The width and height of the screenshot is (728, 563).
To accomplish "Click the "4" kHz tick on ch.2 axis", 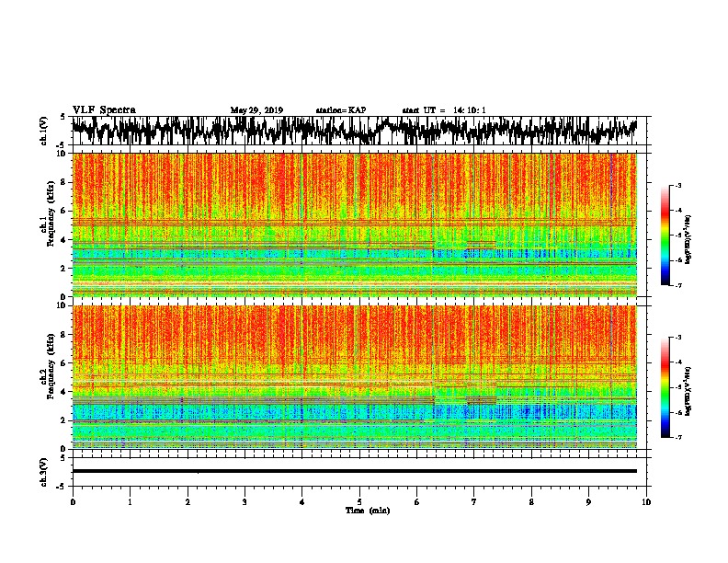I will tap(63, 392).
